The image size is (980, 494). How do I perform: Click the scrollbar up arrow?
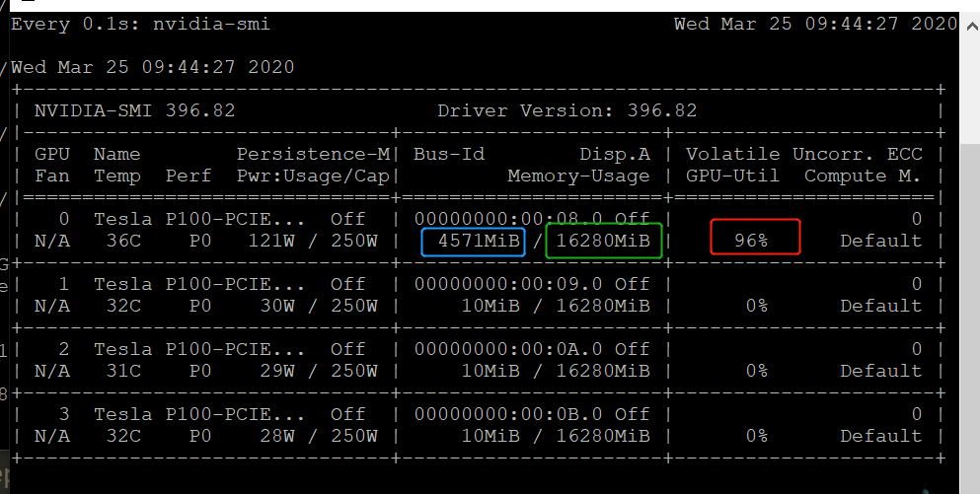[972, 27]
